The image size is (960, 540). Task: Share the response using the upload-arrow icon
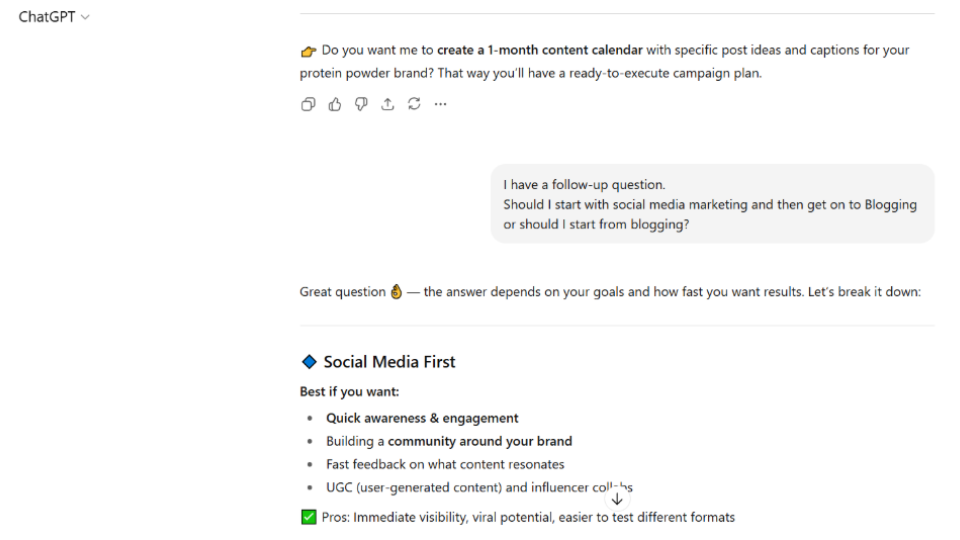click(x=388, y=104)
